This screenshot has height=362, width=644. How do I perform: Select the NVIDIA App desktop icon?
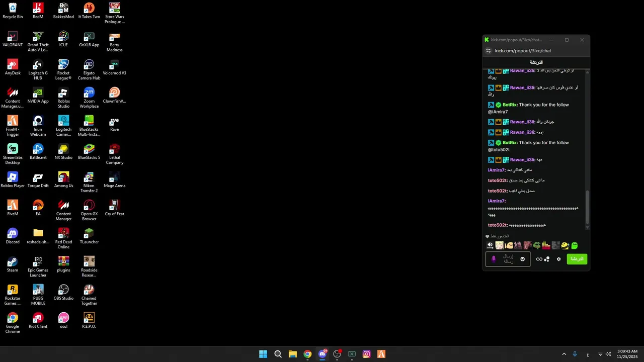(38, 96)
